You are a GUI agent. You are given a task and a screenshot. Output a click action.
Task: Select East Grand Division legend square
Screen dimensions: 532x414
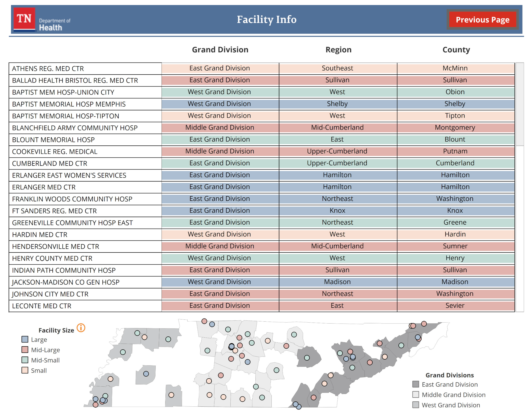click(416, 384)
